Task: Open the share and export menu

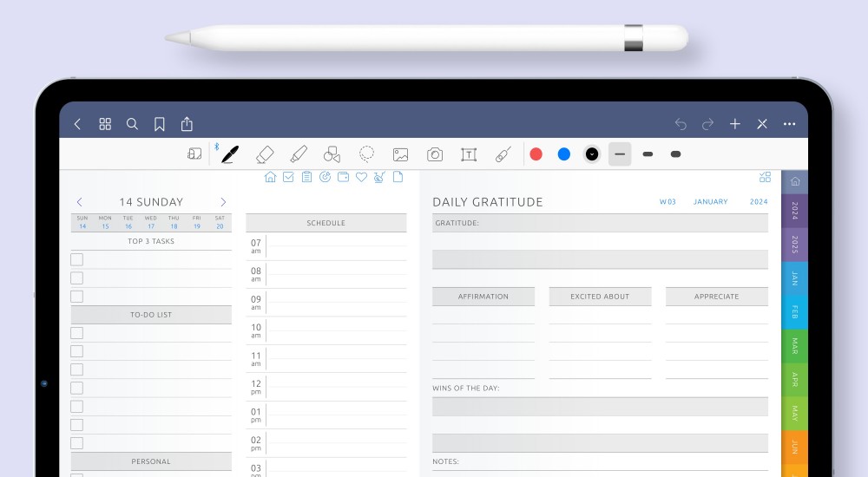Action: pos(187,124)
